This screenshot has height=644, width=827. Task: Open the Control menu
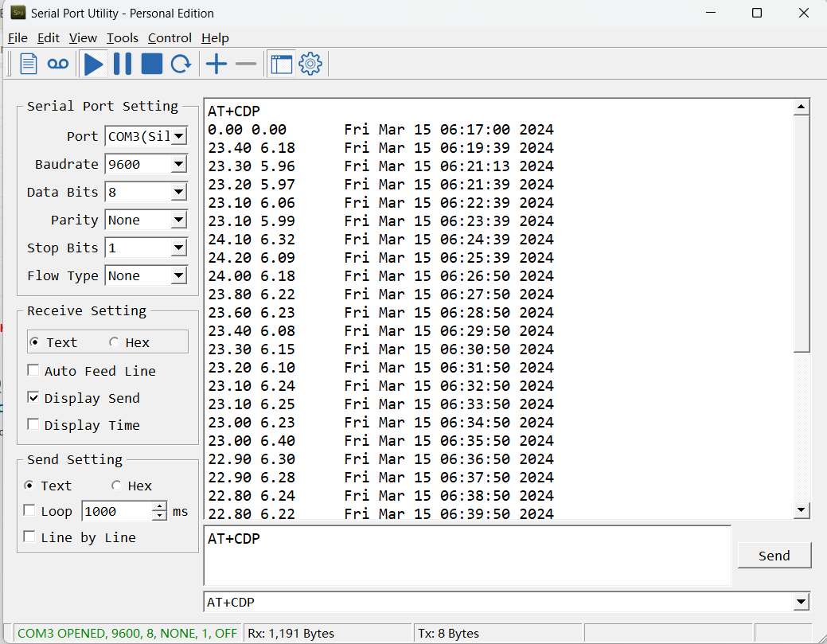click(170, 38)
